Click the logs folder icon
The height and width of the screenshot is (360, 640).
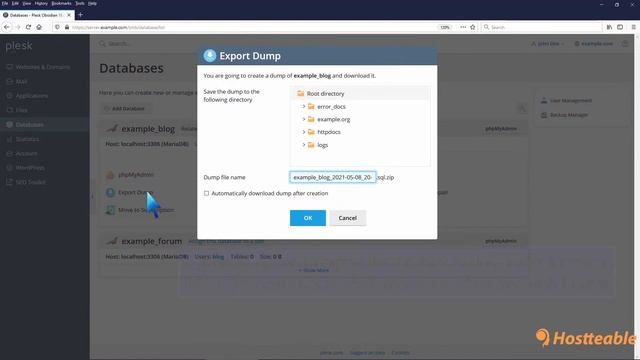pyautogui.click(x=311, y=145)
